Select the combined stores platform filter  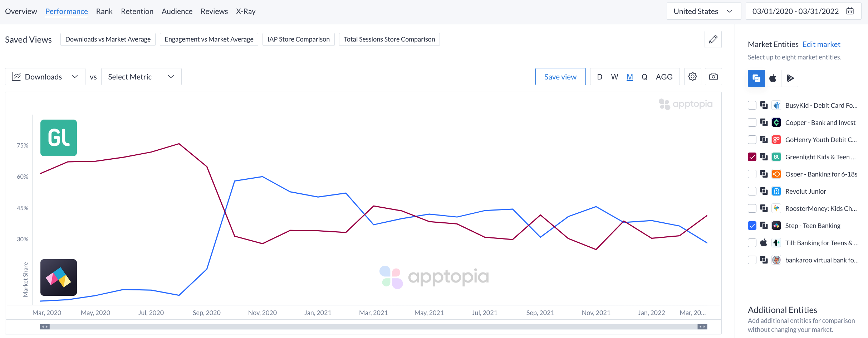pyautogui.click(x=756, y=78)
